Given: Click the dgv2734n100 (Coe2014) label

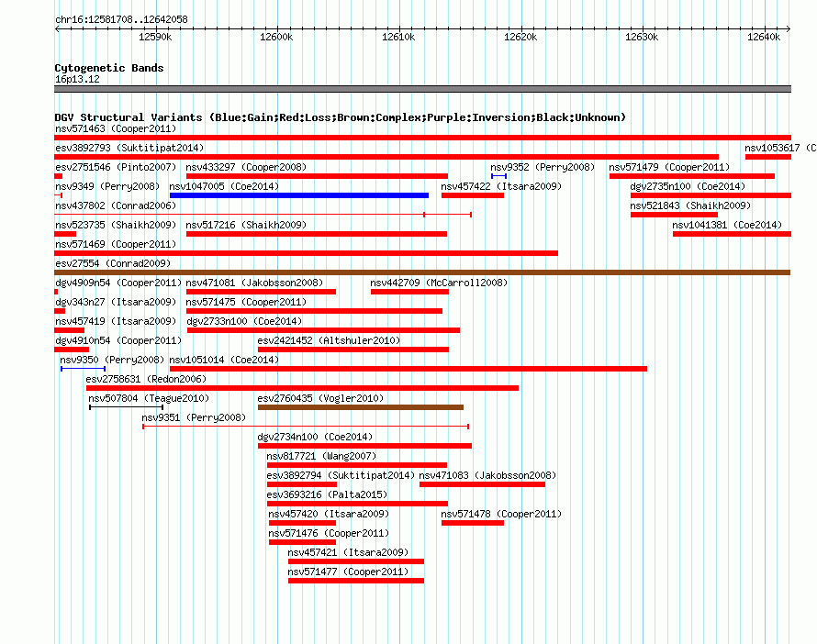Looking at the screenshot, I should point(315,437).
